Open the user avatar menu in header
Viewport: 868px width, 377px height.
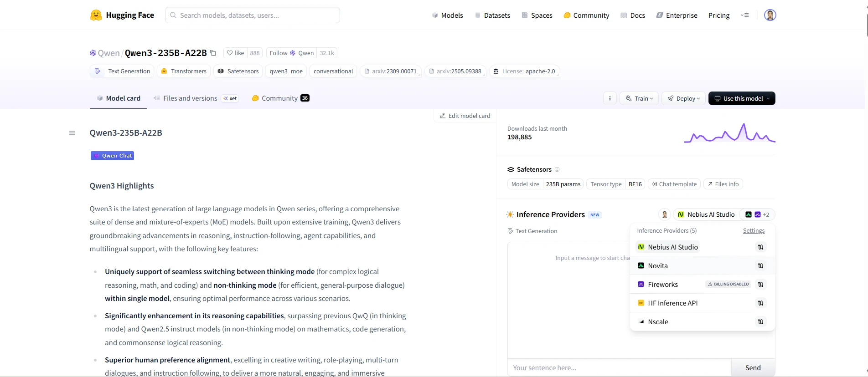point(770,15)
